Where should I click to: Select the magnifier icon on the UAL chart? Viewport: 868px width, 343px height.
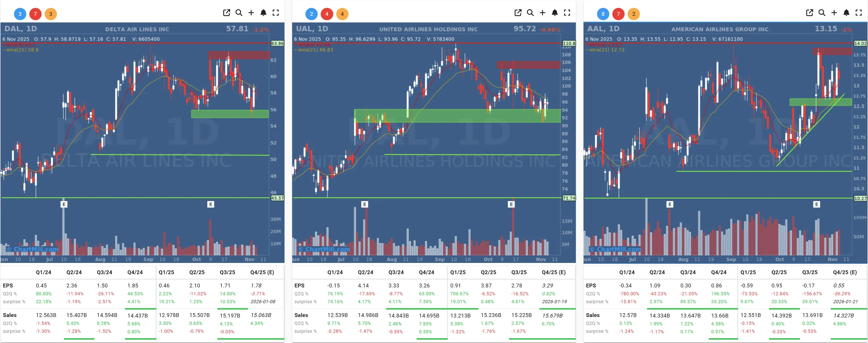pos(530,12)
